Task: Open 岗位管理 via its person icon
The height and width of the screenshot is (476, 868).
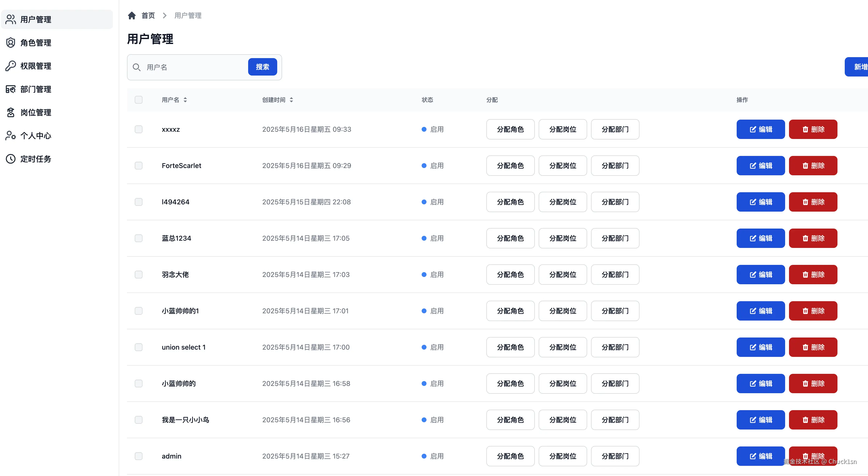Action: (10, 112)
